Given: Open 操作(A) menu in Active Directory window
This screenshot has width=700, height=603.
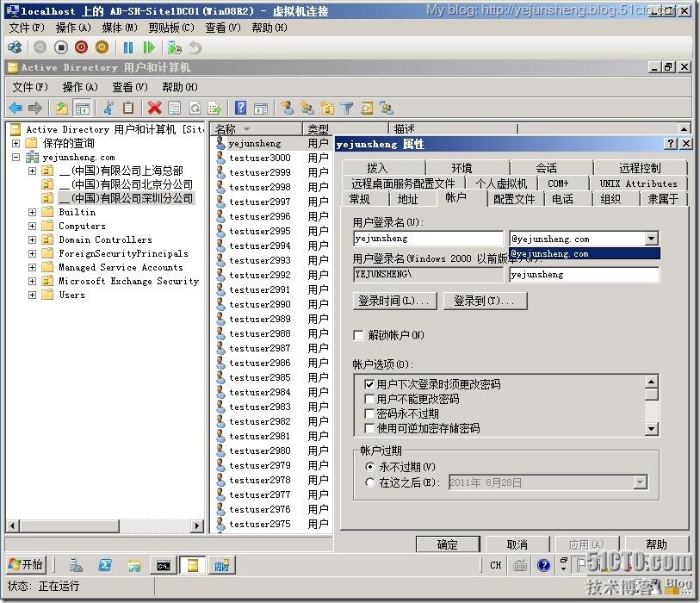Looking at the screenshot, I should 80,87.
